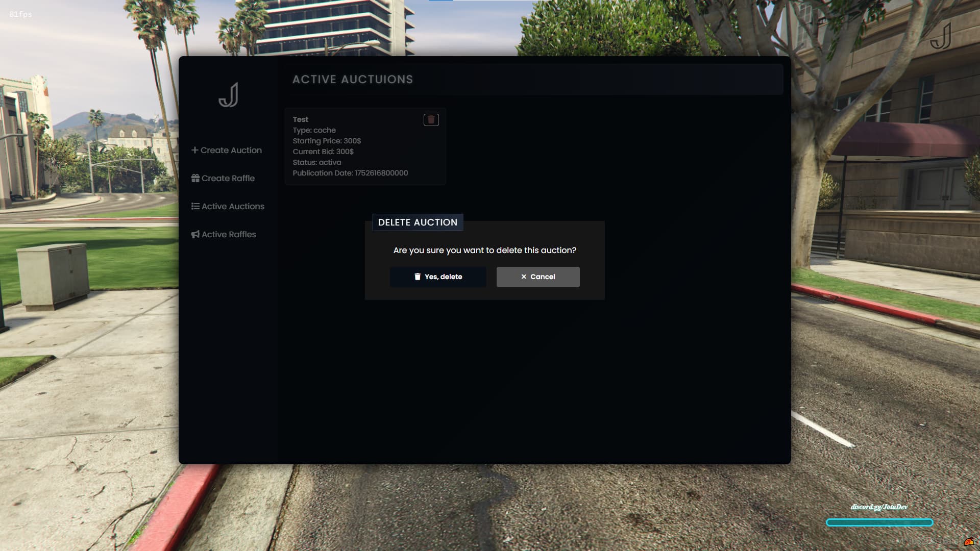The width and height of the screenshot is (980, 551).
Task: Open the Create Raffle menu label
Action: tap(228, 178)
